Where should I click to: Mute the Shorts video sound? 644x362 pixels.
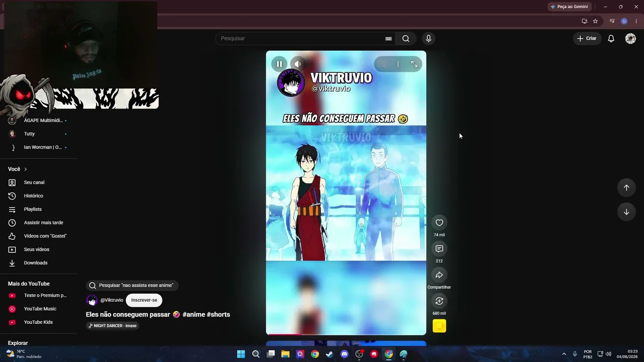[298, 64]
